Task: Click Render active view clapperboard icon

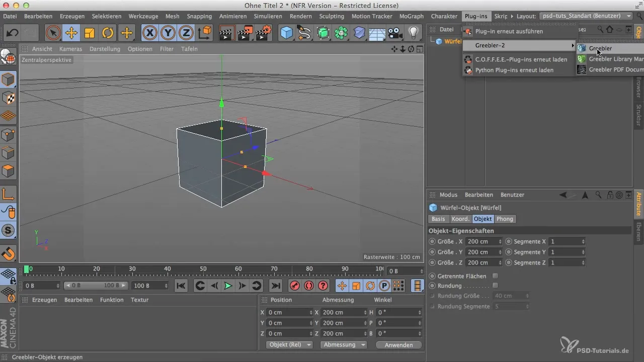Action: pyautogui.click(x=227, y=33)
